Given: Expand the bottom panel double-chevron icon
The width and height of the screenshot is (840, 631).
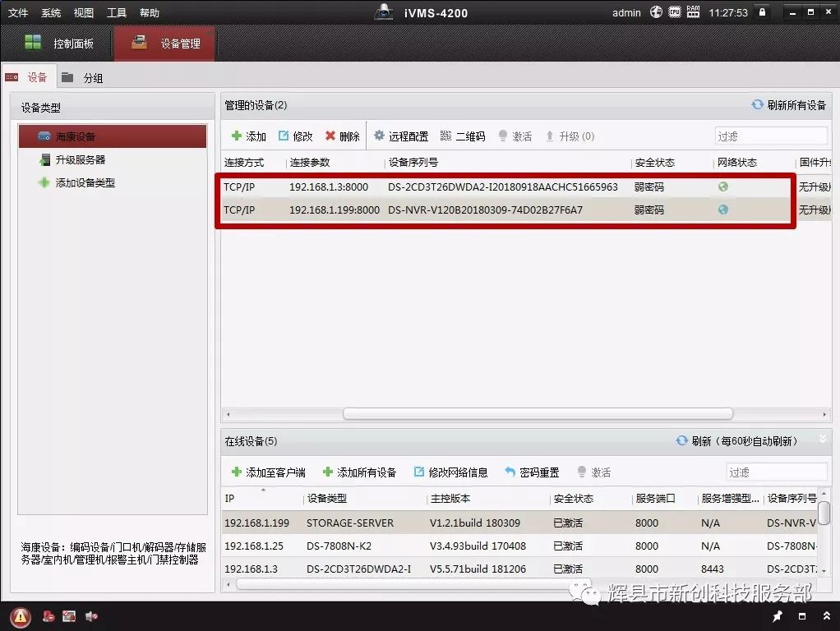Looking at the screenshot, I should 827,616.
